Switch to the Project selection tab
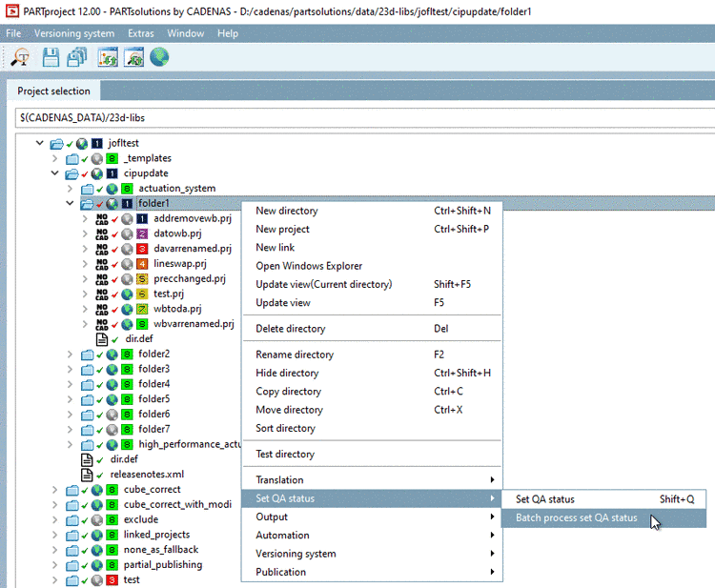This screenshot has width=715, height=588. (54, 91)
